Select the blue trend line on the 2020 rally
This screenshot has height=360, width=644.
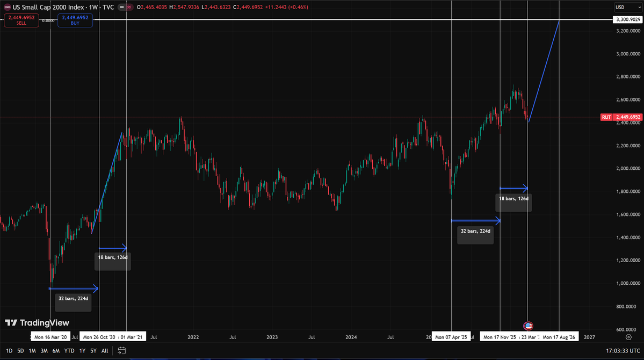click(x=107, y=183)
